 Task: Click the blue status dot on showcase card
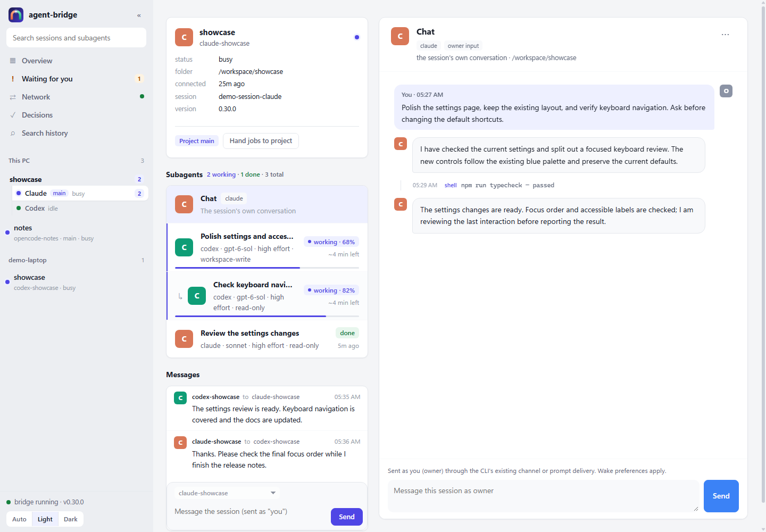click(x=357, y=37)
